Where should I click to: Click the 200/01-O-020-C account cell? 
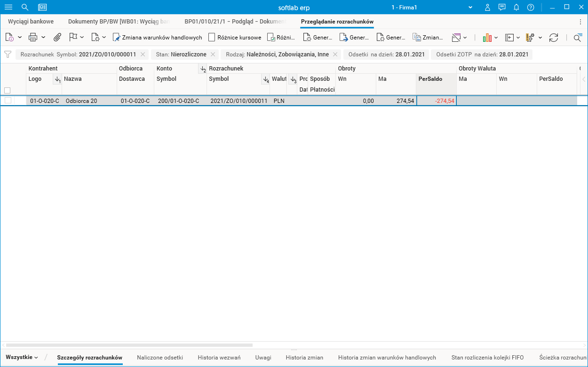[181, 101]
